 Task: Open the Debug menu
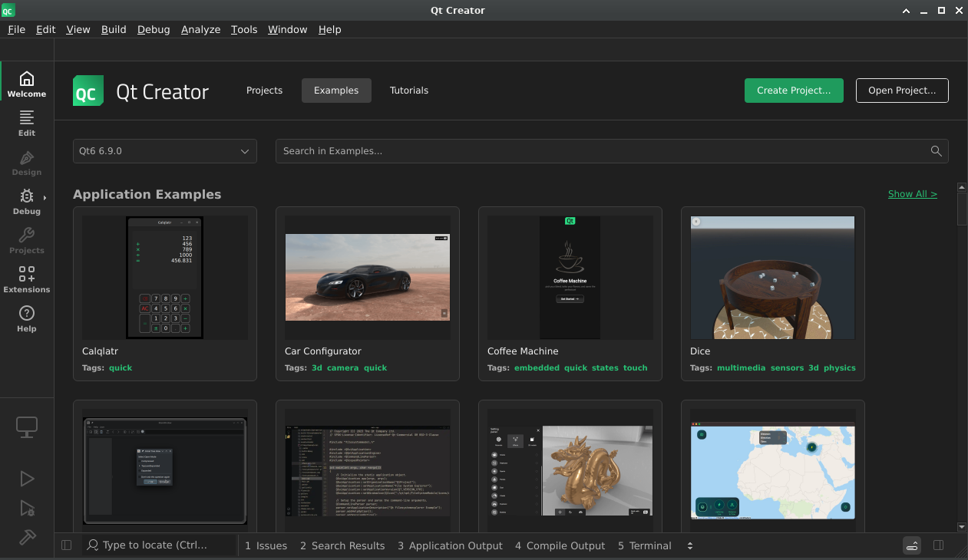pyautogui.click(x=154, y=29)
